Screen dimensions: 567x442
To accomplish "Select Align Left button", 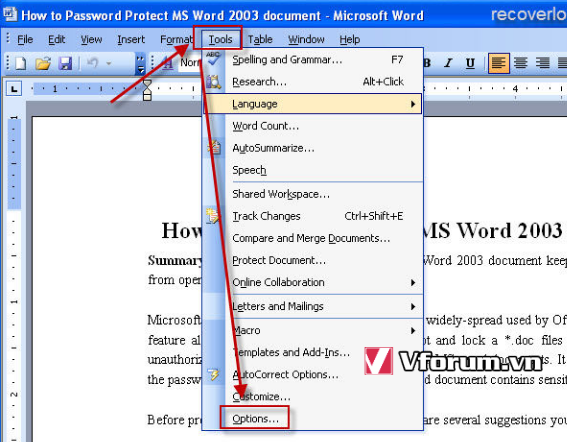I will coord(499,63).
